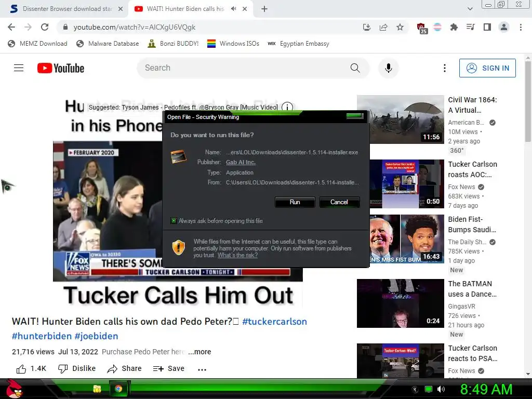532x399 pixels.
Task: Go forward with the browser forward arrow
Action: point(28,27)
